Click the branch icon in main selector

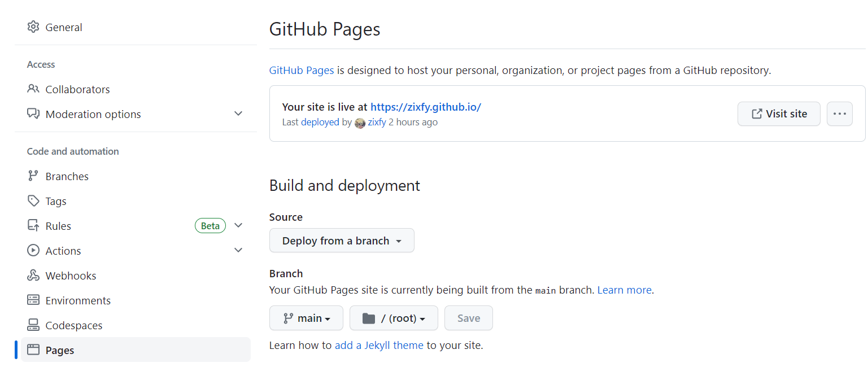(288, 318)
